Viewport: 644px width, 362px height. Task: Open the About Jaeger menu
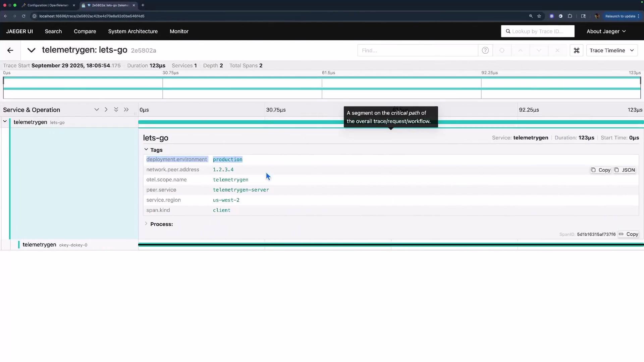pyautogui.click(x=606, y=31)
